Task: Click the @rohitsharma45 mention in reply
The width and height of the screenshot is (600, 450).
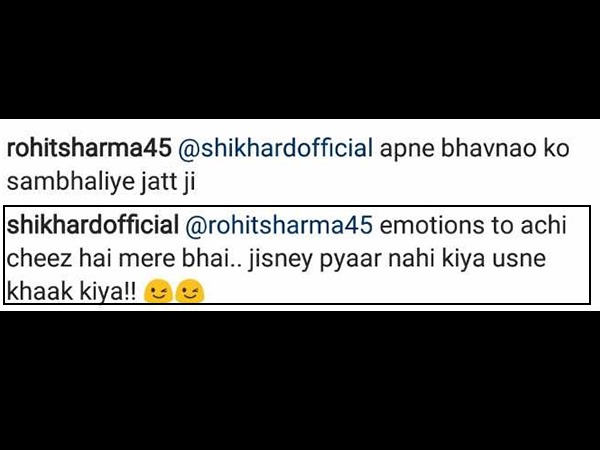Action: tap(279, 225)
